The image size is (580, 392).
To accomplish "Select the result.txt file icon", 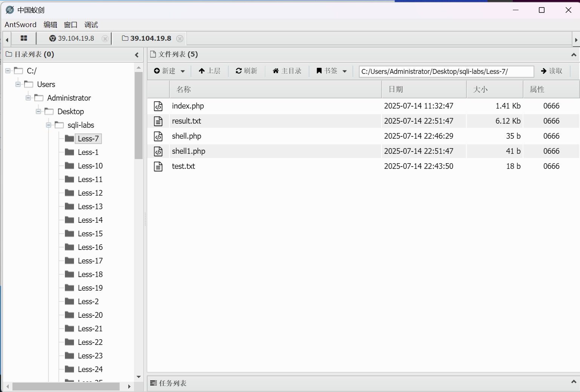I will point(158,121).
